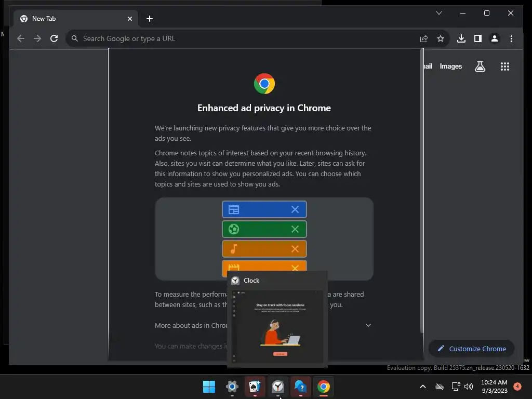
Task: Open Get Help taskbar icon
Action: pos(301,387)
